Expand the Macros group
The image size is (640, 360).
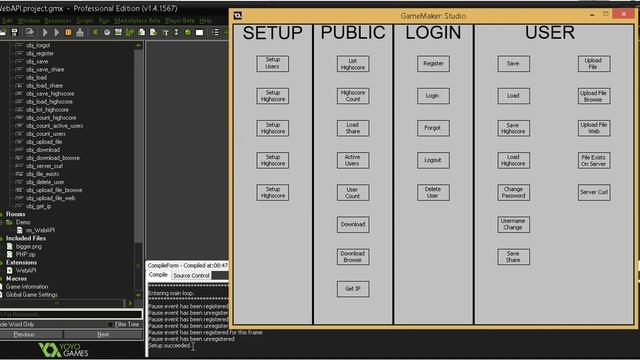pos(1,278)
